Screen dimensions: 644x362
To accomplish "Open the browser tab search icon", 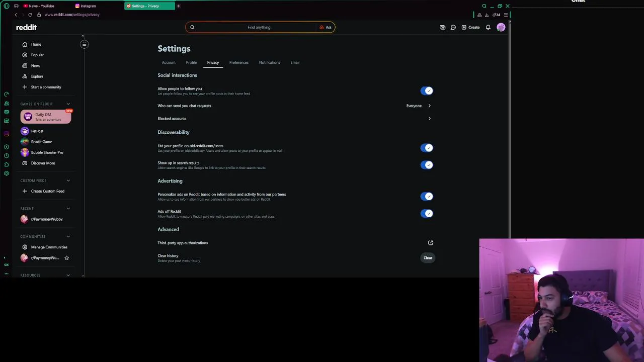I will click(x=484, y=6).
